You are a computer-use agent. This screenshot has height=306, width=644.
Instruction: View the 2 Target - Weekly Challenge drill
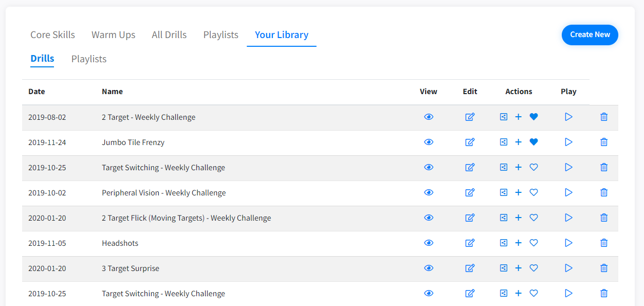(x=429, y=117)
